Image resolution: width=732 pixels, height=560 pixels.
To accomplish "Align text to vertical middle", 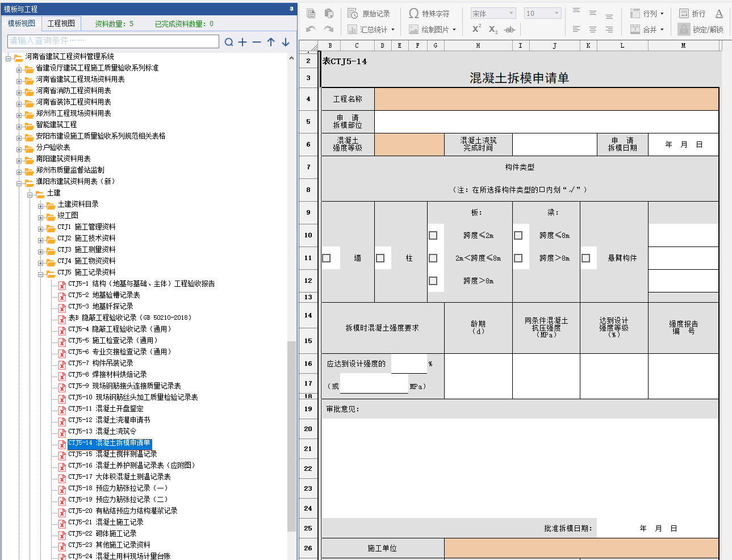I will (593, 13).
